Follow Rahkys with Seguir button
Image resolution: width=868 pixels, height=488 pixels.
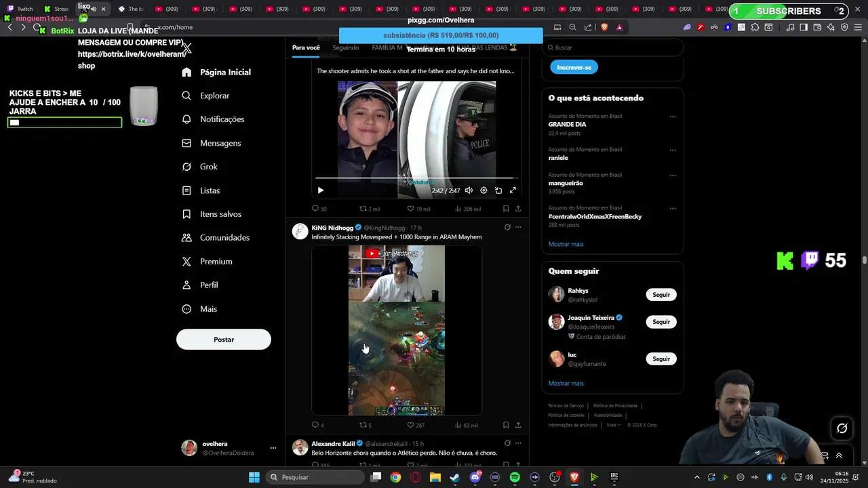coord(661,295)
